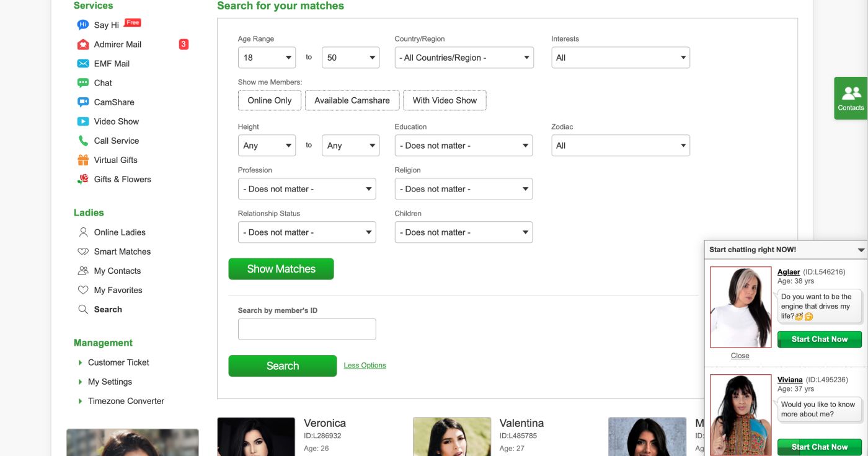Open Valentina's profile photo
Screen dimensions: 868x456
click(x=452, y=437)
